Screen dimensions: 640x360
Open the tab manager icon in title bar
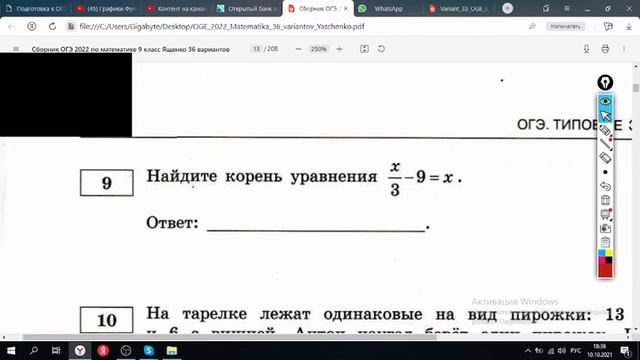pyautogui.click(x=546, y=9)
